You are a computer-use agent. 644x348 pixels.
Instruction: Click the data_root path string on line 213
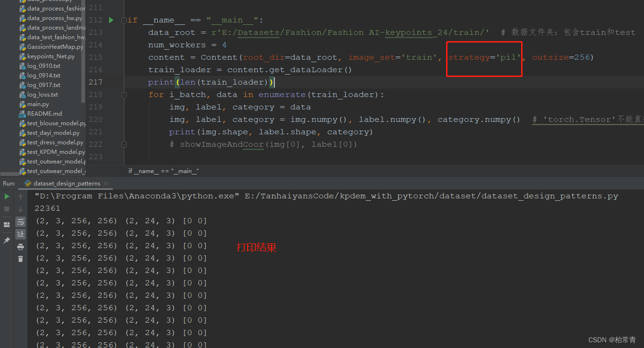(350, 33)
